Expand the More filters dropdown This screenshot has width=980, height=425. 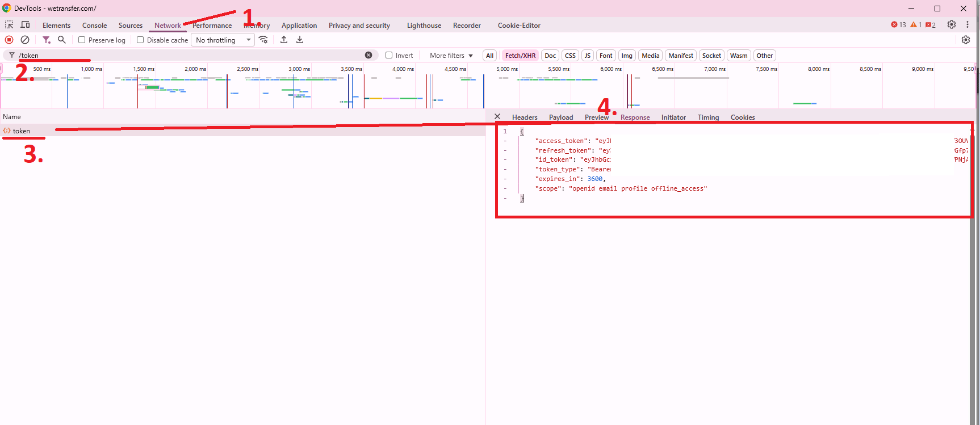point(451,56)
